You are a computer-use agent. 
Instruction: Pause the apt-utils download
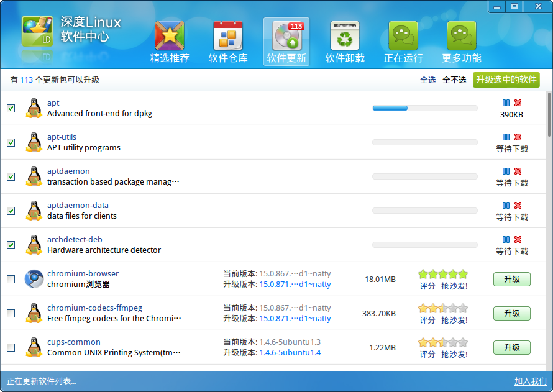[506, 137]
